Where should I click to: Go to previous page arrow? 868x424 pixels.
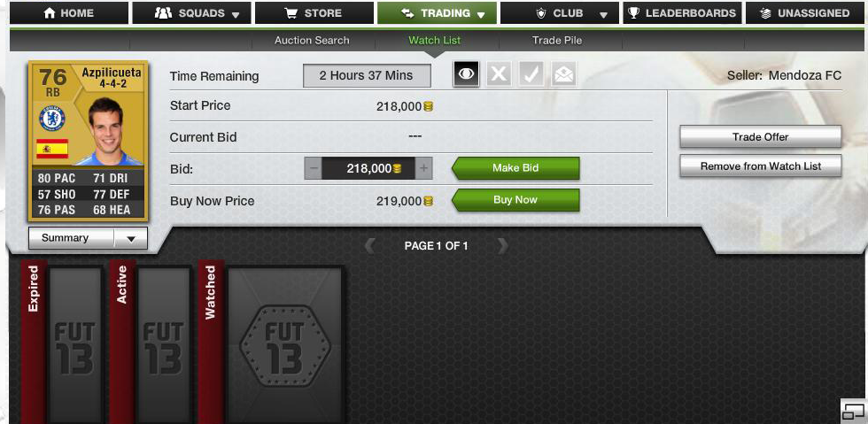[370, 246]
